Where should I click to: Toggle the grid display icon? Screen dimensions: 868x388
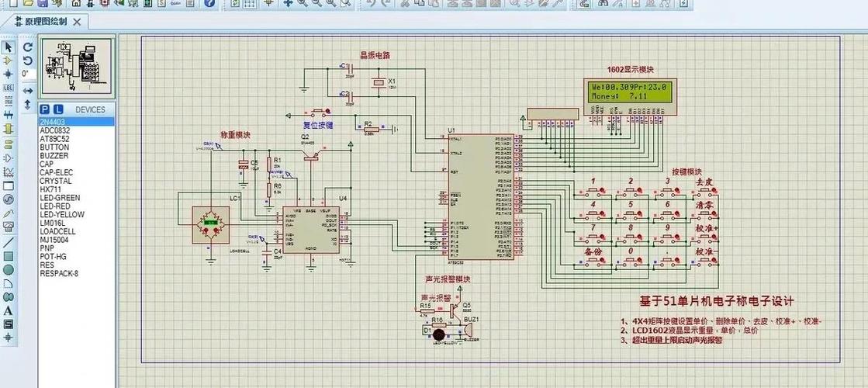coord(250,3)
